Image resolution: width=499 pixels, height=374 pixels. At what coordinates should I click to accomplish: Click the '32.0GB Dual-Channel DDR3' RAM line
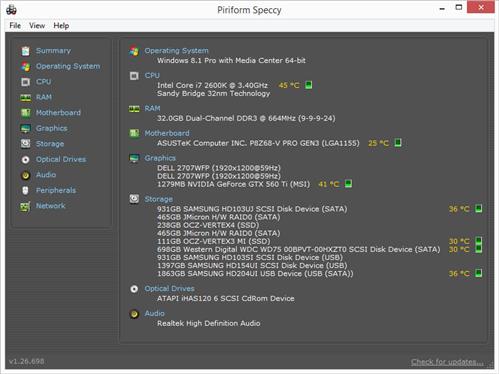click(x=246, y=118)
